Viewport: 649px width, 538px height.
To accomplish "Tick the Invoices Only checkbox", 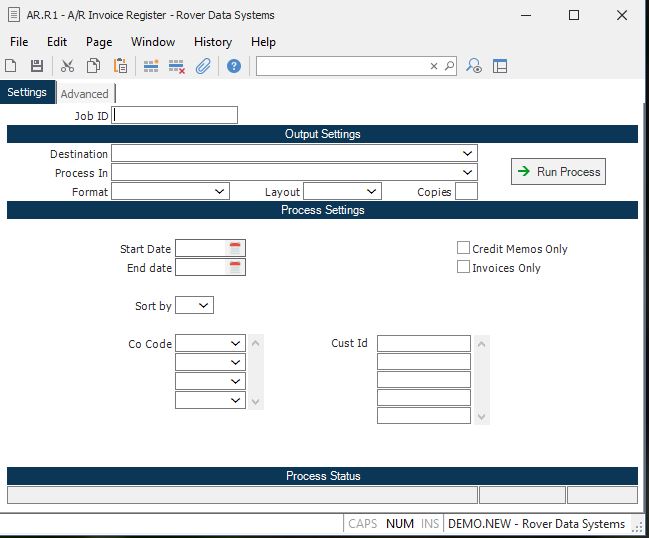I will coord(464,267).
